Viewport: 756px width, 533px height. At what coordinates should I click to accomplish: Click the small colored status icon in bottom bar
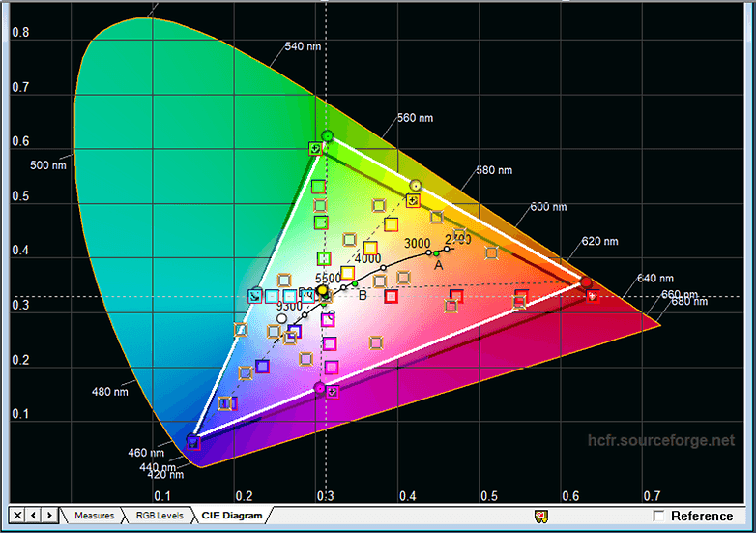541,516
